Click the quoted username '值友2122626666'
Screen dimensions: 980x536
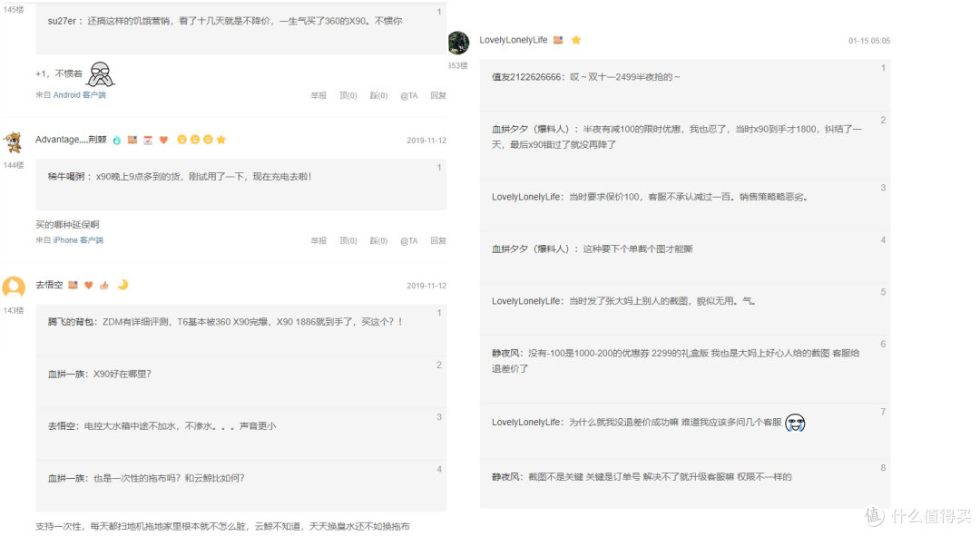pyautogui.click(x=526, y=77)
